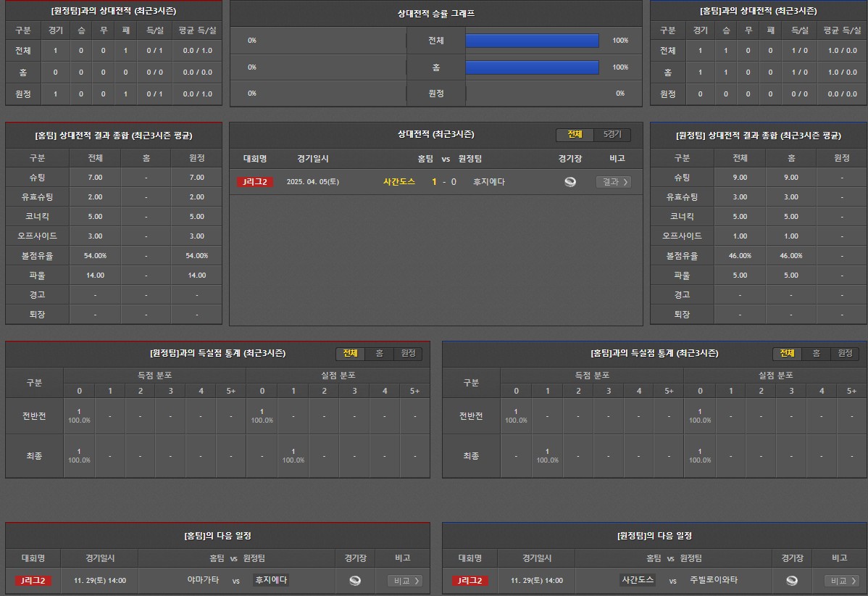Switch home team goal stats to 홈
The image size is (868, 596).
tap(379, 353)
